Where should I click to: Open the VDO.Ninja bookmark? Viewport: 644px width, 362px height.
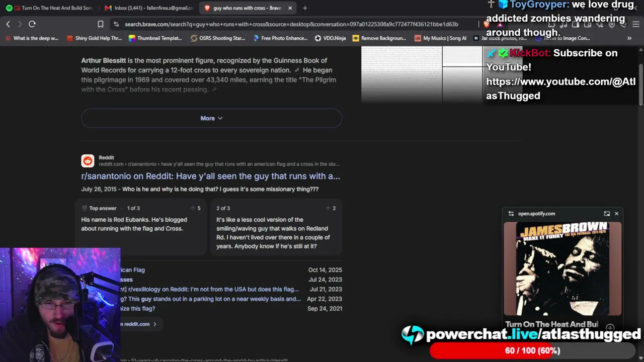[x=330, y=38]
